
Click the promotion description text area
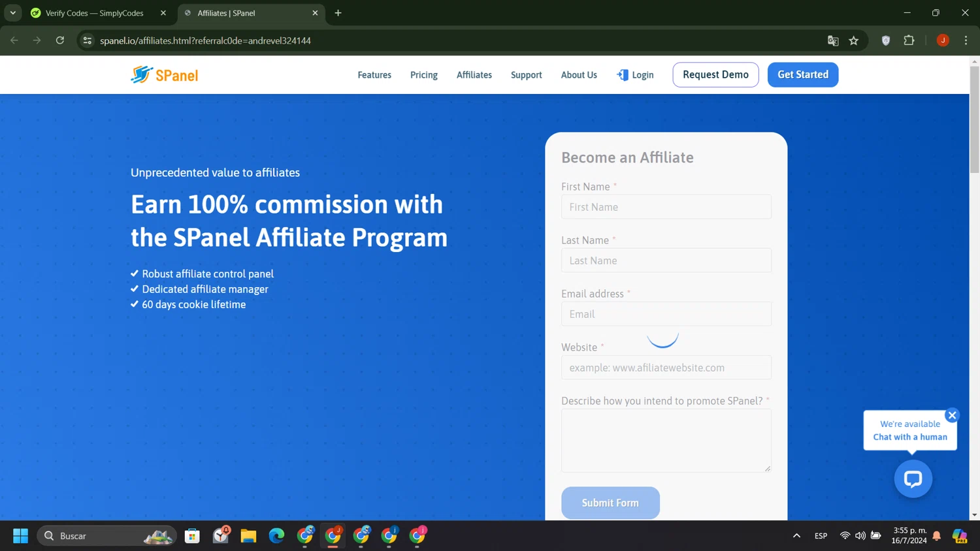pyautogui.click(x=666, y=441)
